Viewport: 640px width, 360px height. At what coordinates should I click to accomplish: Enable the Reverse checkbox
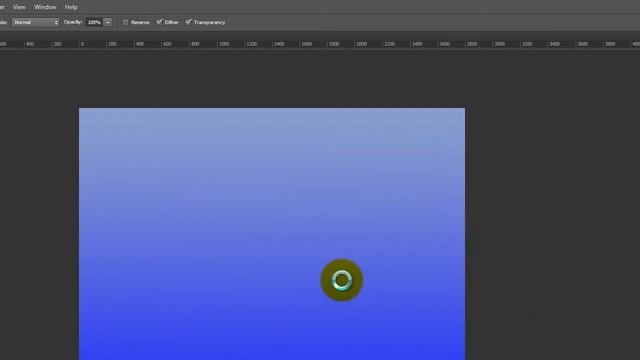tap(125, 22)
